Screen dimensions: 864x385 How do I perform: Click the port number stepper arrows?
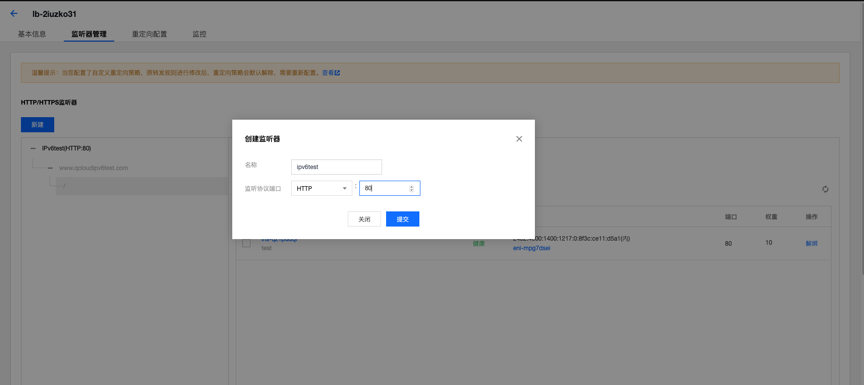coord(411,189)
